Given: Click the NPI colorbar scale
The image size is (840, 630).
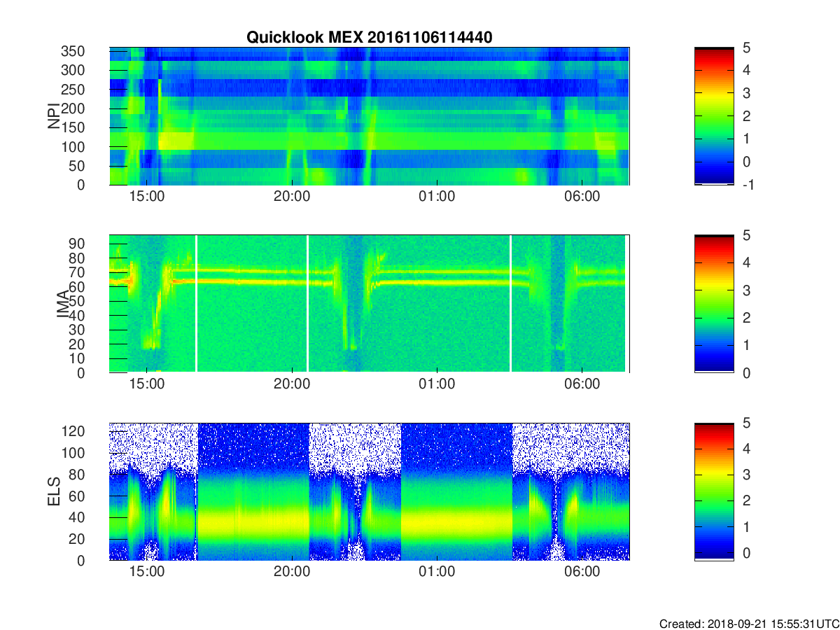Looking at the screenshot, I should click(x=714, y=116).
